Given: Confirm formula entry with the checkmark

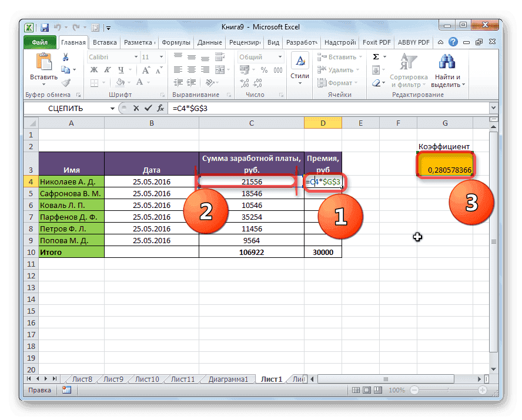Looking at the screenshot, I should tap(148, 108).
